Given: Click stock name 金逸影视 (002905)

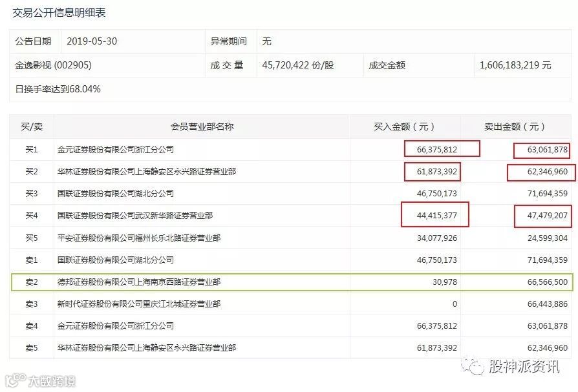Looking at the screenshot, I should pyautogui.click(x=54, y=65).
